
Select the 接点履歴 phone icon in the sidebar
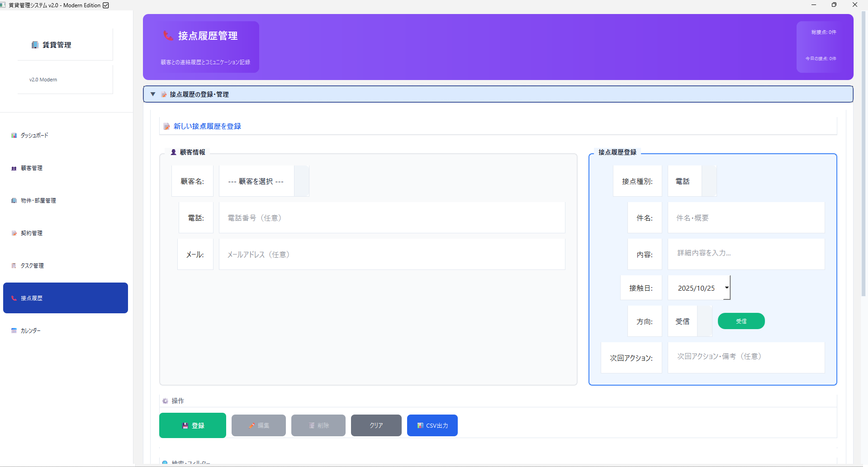coord(14,298)
